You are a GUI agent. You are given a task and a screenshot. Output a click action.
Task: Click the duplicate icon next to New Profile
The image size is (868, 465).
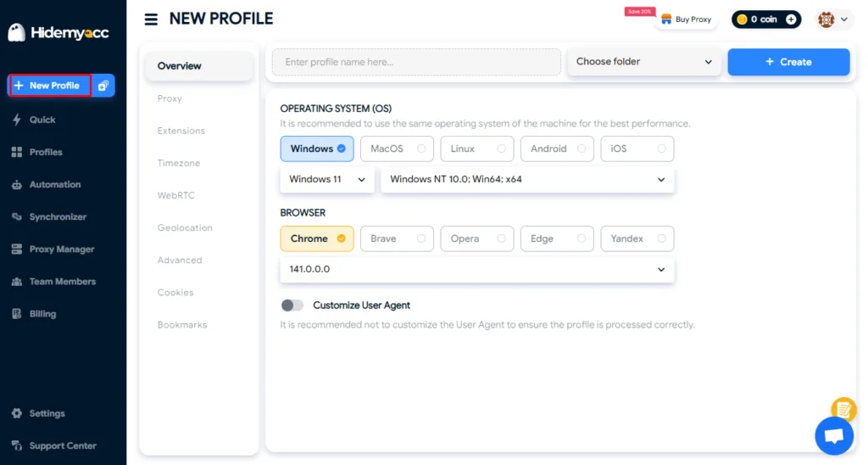pos(103,86)
